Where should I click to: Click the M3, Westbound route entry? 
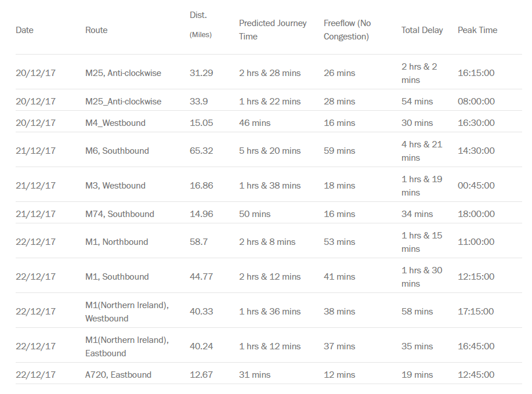point(115,186)
